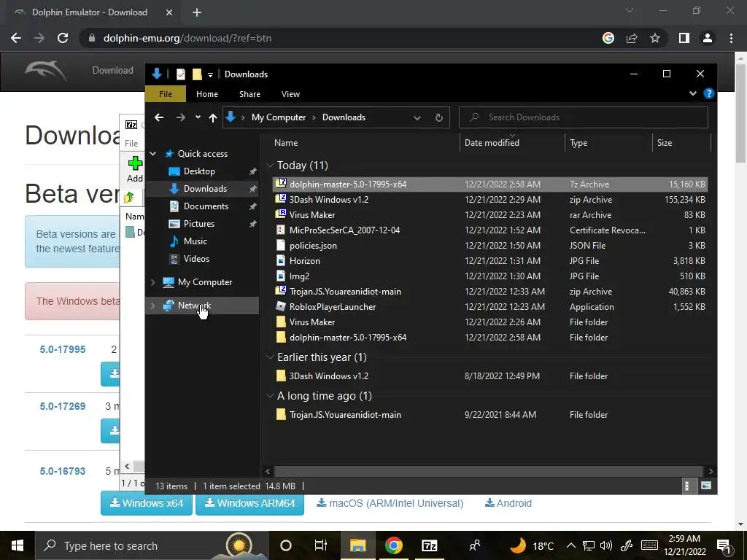The height and width of the screenshot is (560, 747).
Task: Click the Search Downloads field
Action: pyautogui.click(x=584, y=117)
